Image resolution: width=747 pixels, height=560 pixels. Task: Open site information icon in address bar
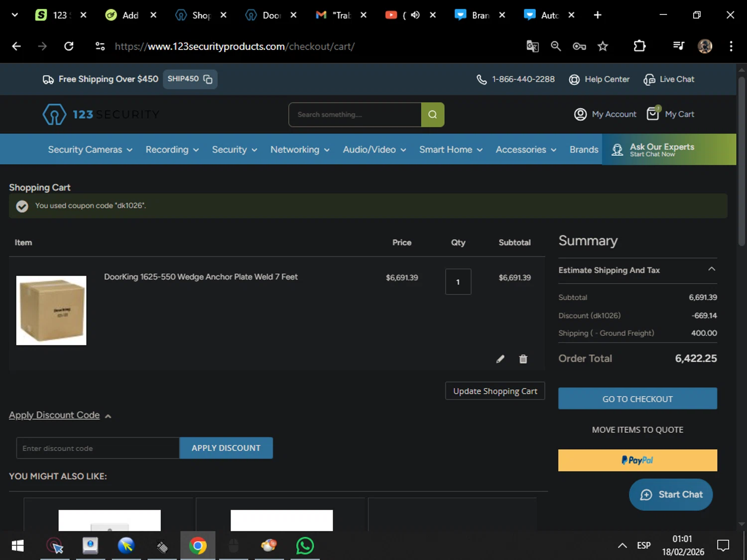[100, 46]
